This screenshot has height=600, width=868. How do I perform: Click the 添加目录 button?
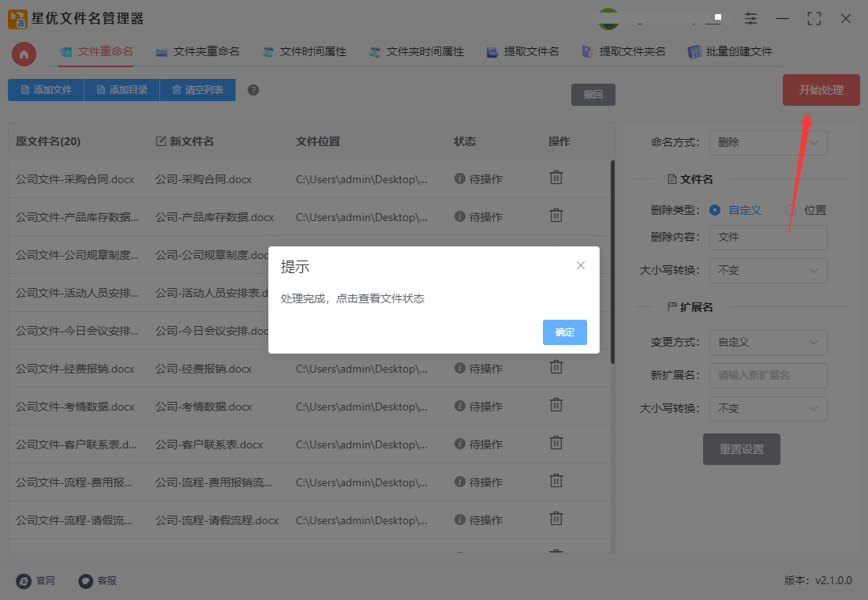click(x=122, y=90)
